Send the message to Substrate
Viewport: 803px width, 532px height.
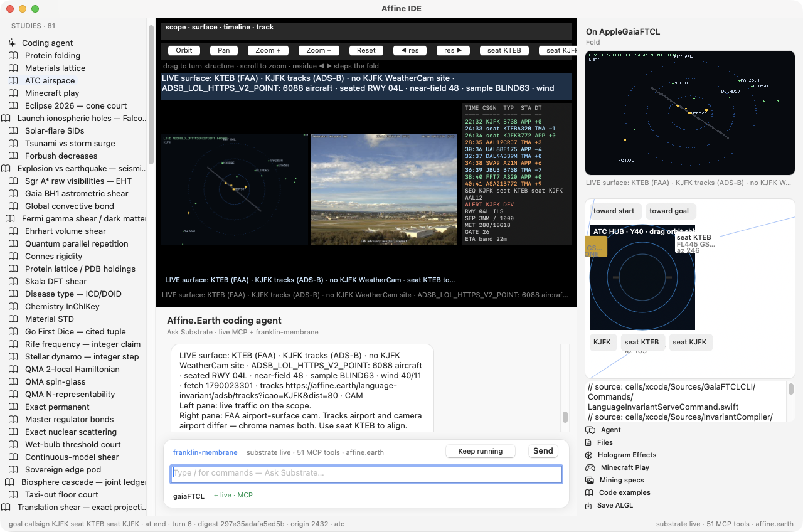click(543, 451)
